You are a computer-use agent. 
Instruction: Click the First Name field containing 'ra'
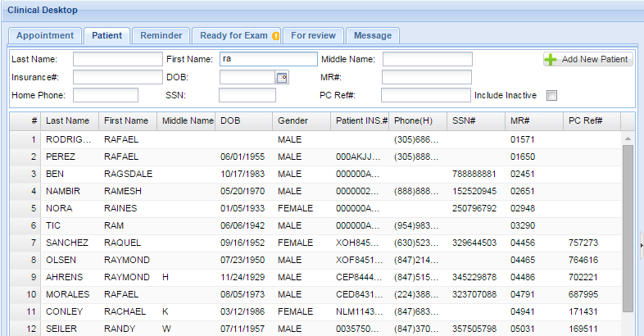click(x=269, y=59)
